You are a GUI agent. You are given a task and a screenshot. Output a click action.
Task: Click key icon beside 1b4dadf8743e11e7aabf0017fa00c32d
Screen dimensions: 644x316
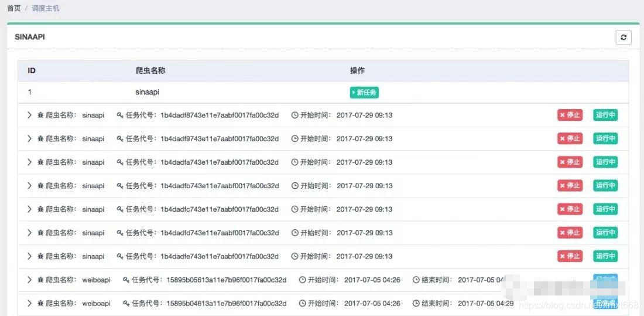point(120,115)
